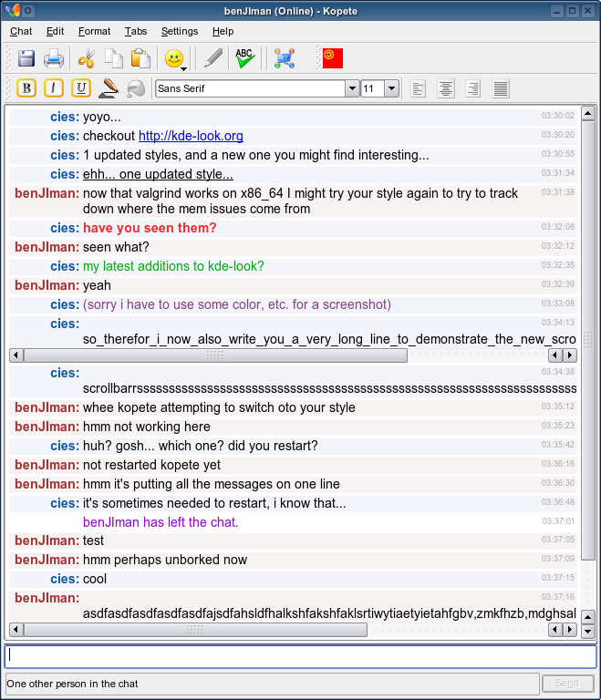
Task: Open the Settings menu
Action: tap(180, 31)
